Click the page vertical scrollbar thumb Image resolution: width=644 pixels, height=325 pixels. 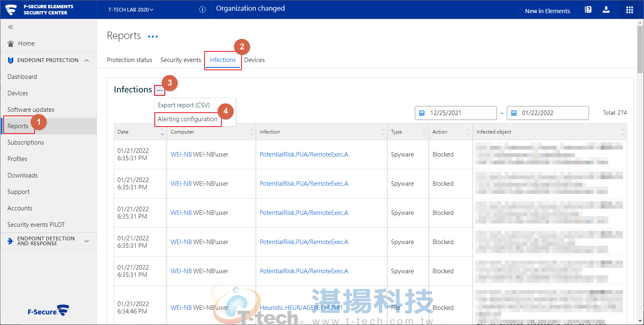pos(640,49)
